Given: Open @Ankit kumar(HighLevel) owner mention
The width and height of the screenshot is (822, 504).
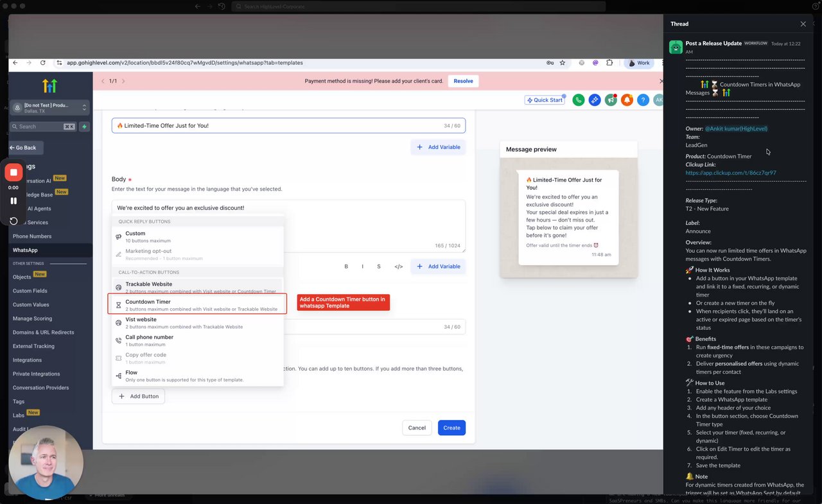Looking at the screenshot, I should tap(736, 129).
